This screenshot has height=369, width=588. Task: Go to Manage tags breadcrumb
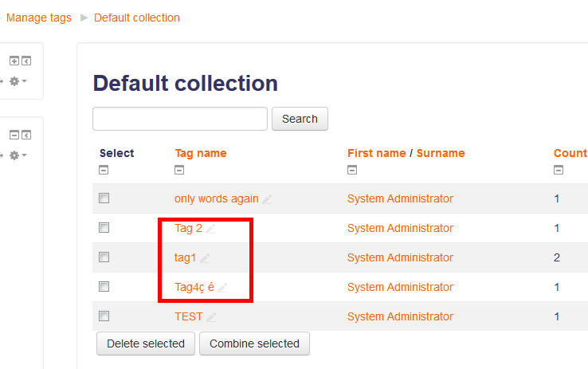pyautogui.click(x=38, y=18)
